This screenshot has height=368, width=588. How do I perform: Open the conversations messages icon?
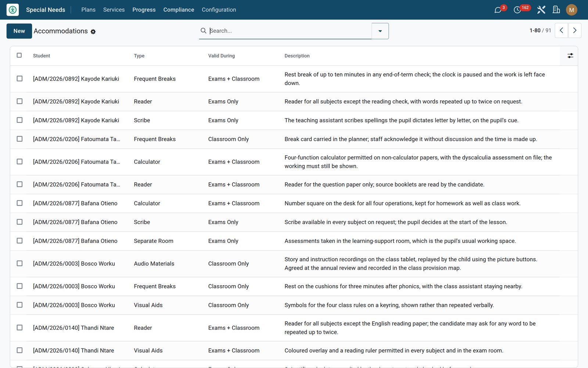point(498,10)
